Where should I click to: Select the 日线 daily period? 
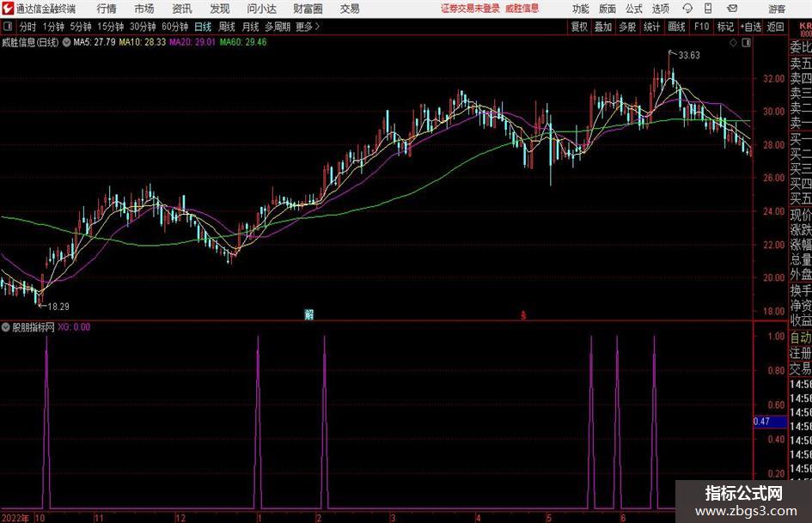203,27
